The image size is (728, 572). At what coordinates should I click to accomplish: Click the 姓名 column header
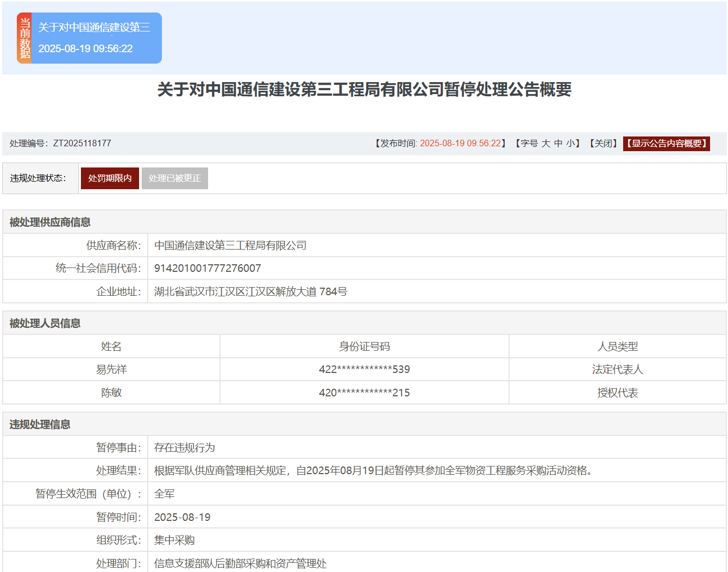[111, 347]
